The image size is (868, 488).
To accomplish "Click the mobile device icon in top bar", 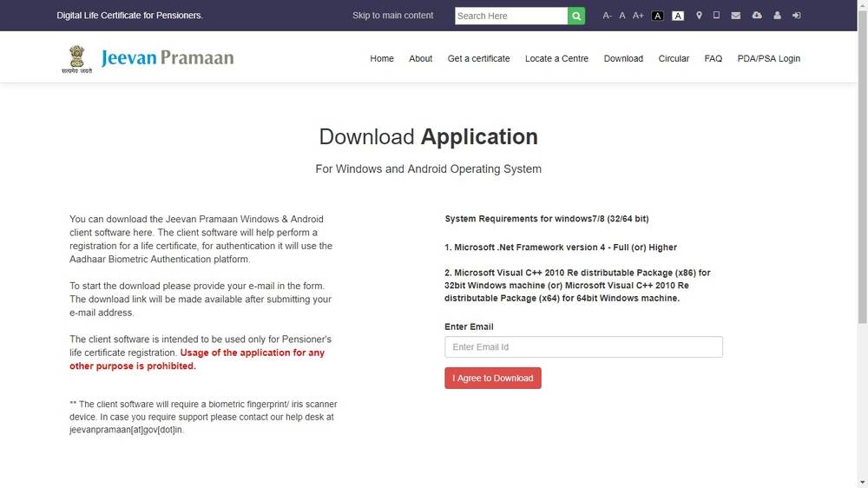I will [716, 16].
